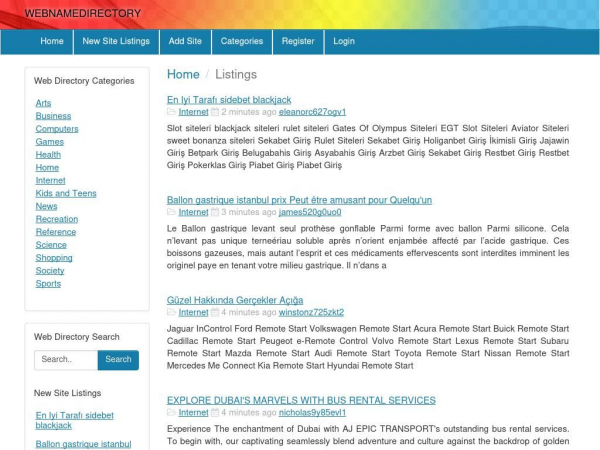View profile winstonz725zkt2
Screen dimensions: 600x450
click(x=311, y=313)
